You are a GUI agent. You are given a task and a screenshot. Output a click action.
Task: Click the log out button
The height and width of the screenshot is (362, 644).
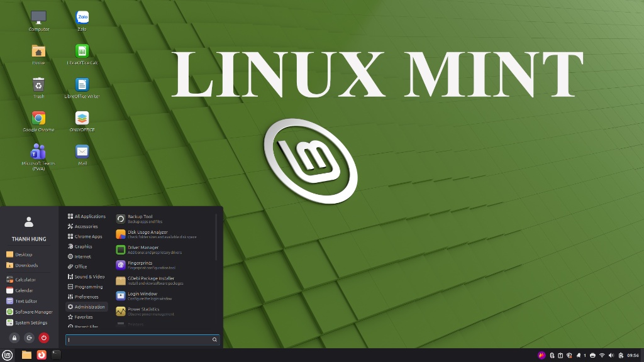(29, 337)
